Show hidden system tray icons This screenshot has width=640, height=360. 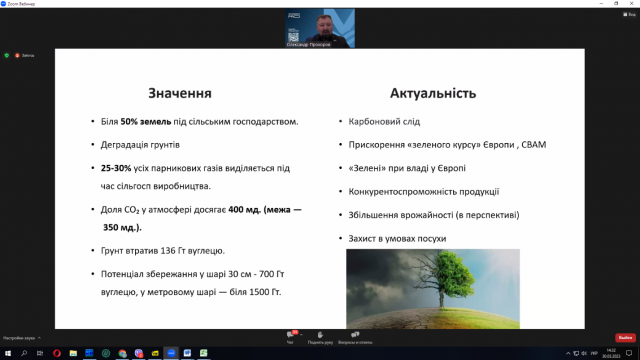568,353
